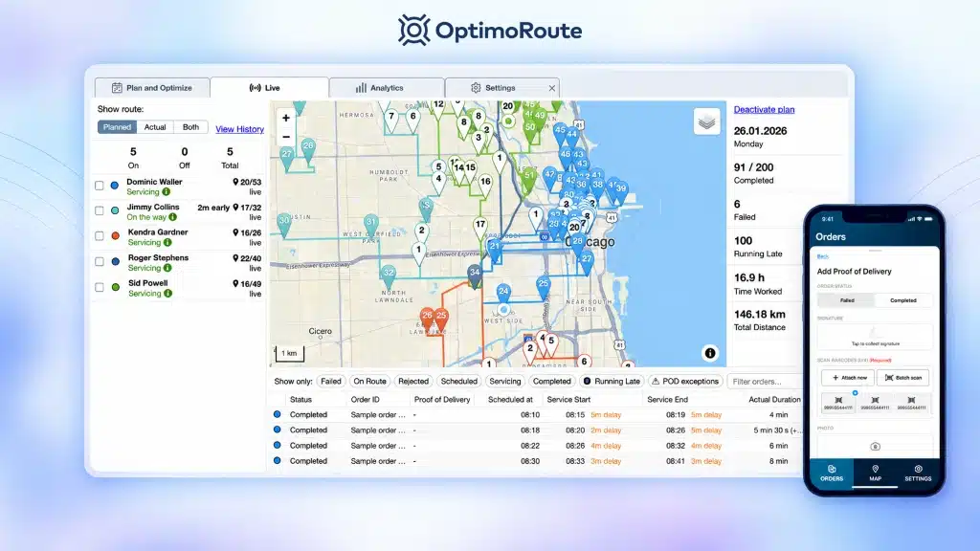The height and width of the screenshot is (551, 980).
Task: Filter orders by Rejected
Action: tap(413, 381)
